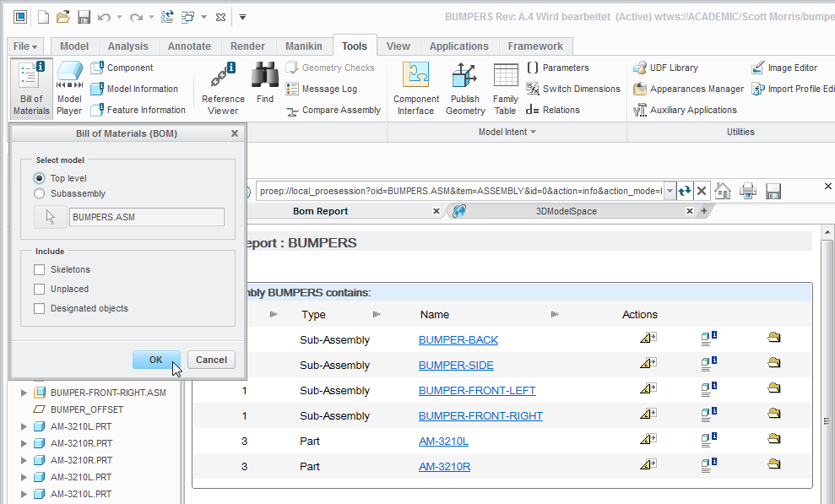The height and width of the screenshot is (504, 835).
Task: Open the Reference Viewer tool
Action: pyautogui.click(x=223, y=89)
